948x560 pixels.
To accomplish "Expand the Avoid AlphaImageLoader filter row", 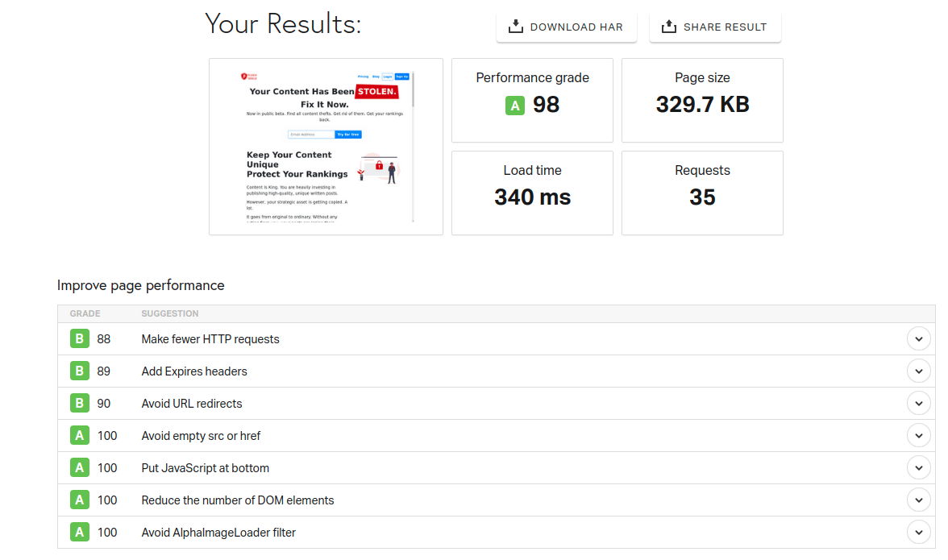I will click(x=918, y=533).
